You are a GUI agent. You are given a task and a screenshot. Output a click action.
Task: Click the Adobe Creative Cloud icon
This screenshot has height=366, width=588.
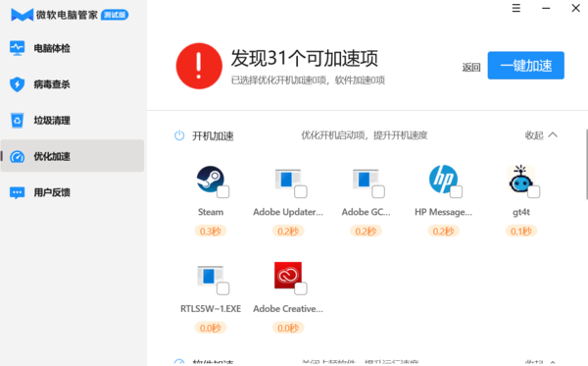[x=287, y=275]
